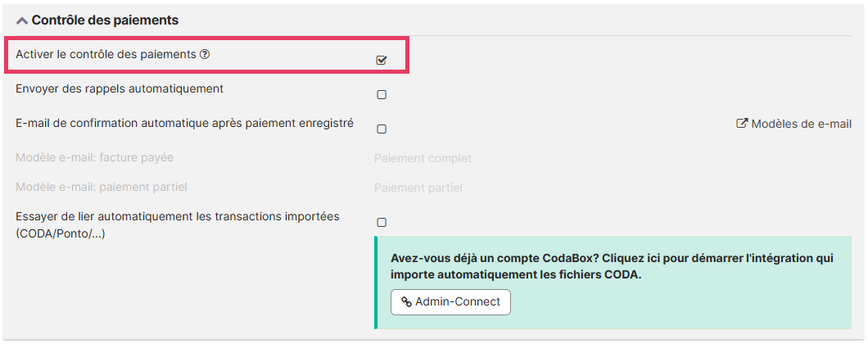868x344 pixels.
Task: Uncheck Activer le contrôle des paiements checkbox
Action: click(x=382, y=60)
